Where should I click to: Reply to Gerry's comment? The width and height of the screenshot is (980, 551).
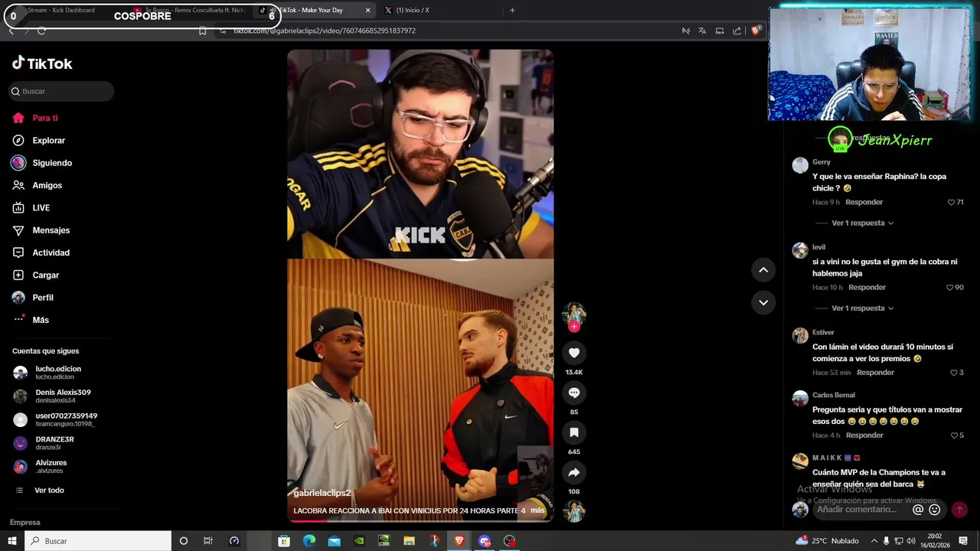(864, 202)
